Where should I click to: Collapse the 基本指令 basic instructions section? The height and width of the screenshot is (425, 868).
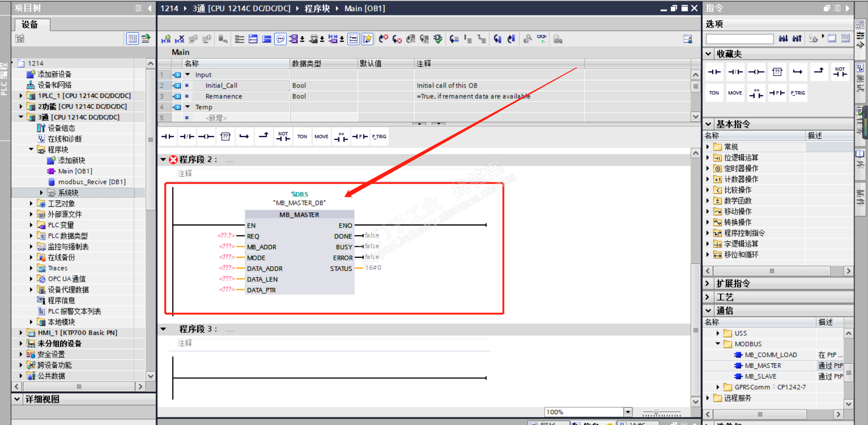click(x=708, y=124)
